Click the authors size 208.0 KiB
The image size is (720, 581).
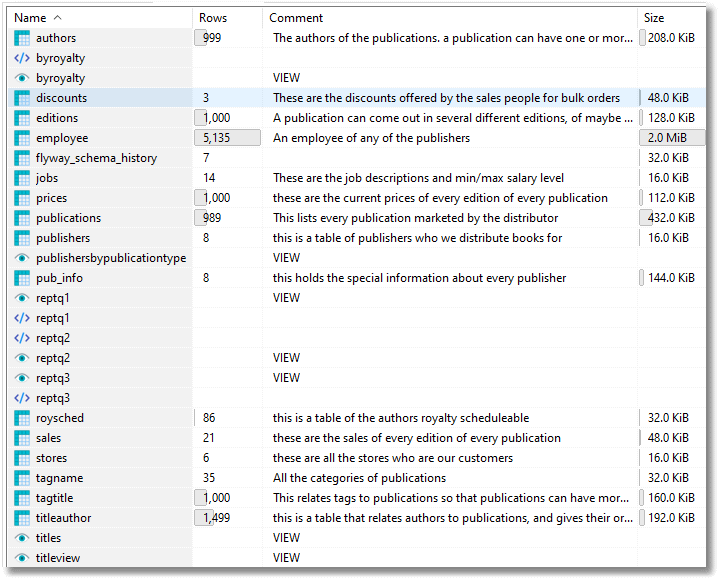pos(671,38)
